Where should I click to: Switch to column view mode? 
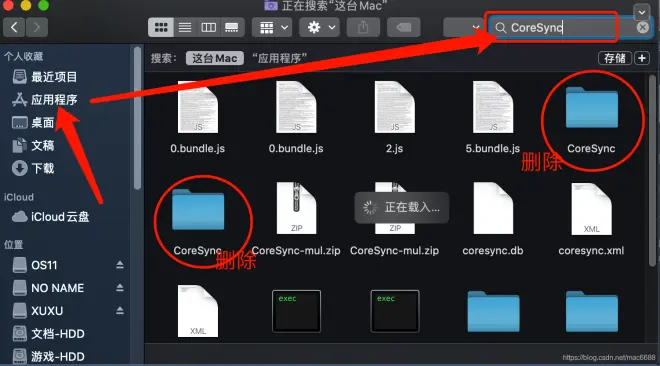pyautogui.click(x=208, y=28)
